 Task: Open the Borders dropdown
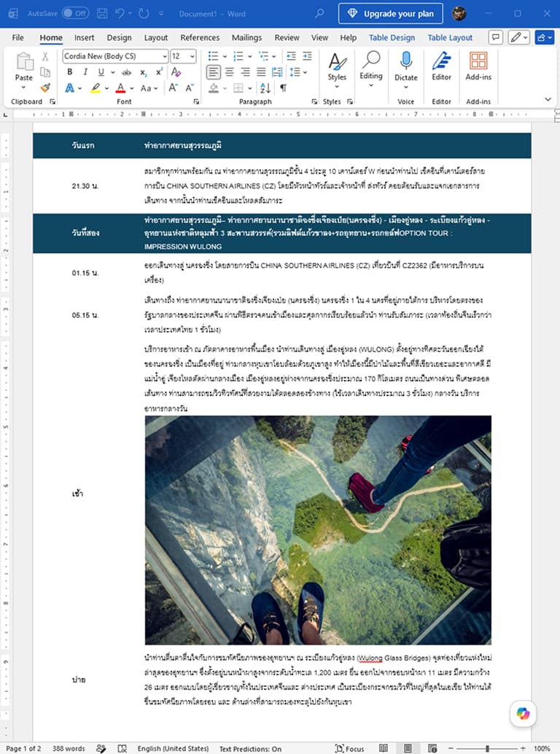pos(250,88)
